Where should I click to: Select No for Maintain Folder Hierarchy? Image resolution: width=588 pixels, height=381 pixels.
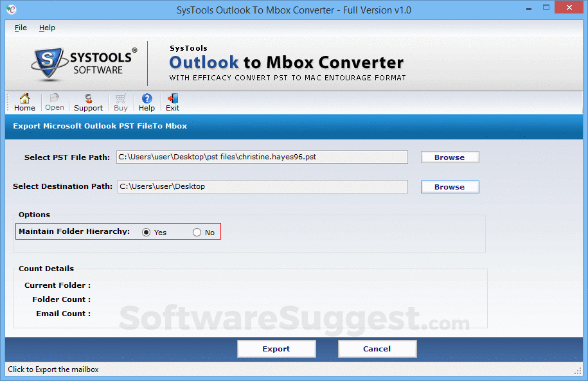[x=196, y=232]
